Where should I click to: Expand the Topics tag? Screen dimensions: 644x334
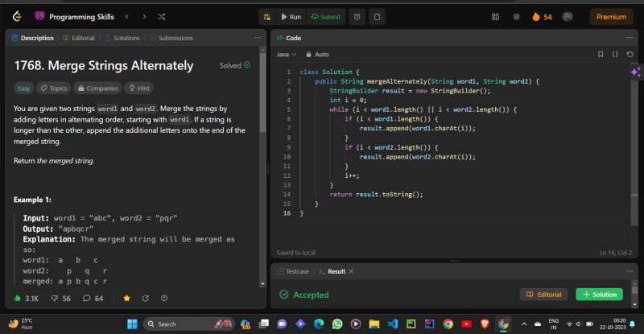[54, 88]
